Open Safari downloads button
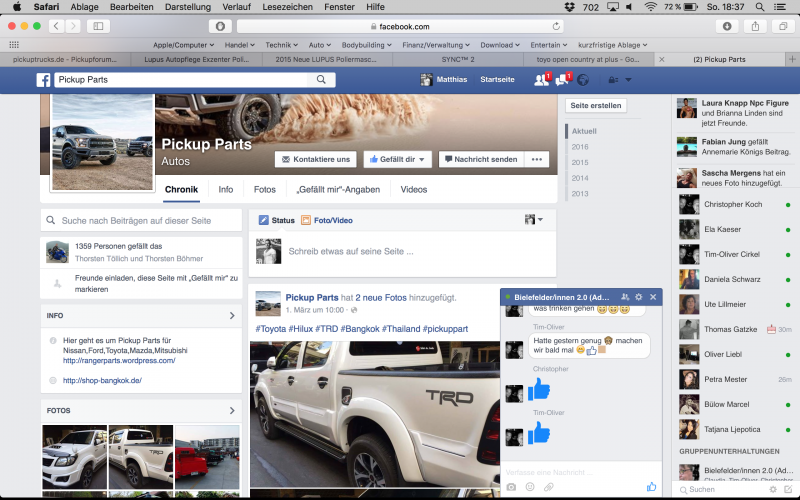This screenshot has height=500, width=800. click(x=727, y=26)
